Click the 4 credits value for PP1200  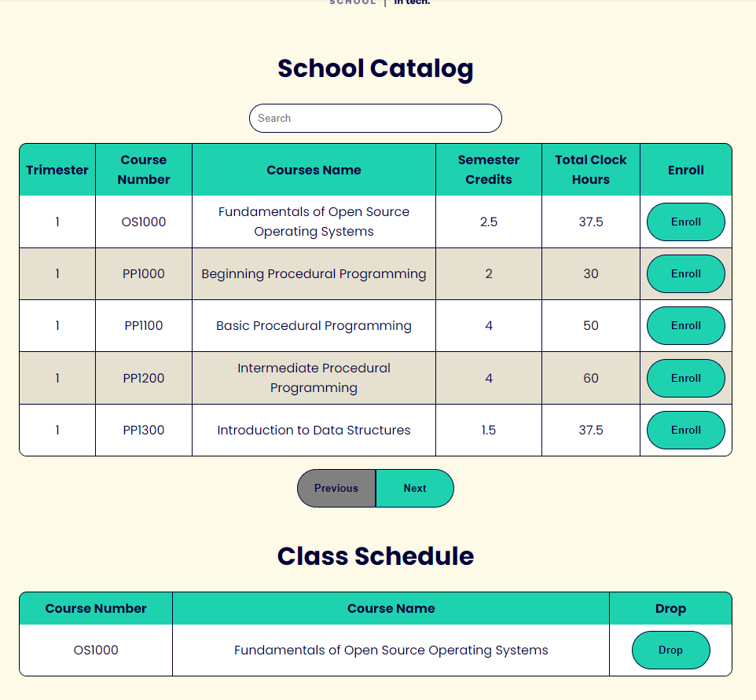(488, 379)
